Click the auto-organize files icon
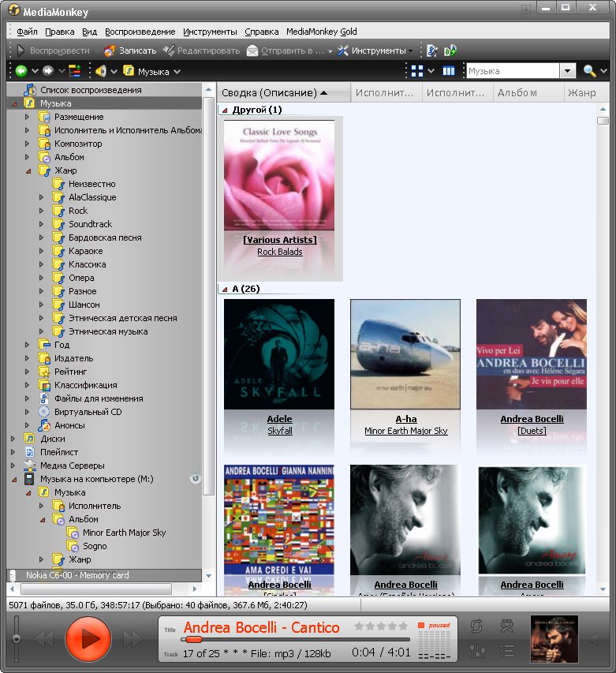The width and height of the screenshot is (616, 673). pos(450,50)
